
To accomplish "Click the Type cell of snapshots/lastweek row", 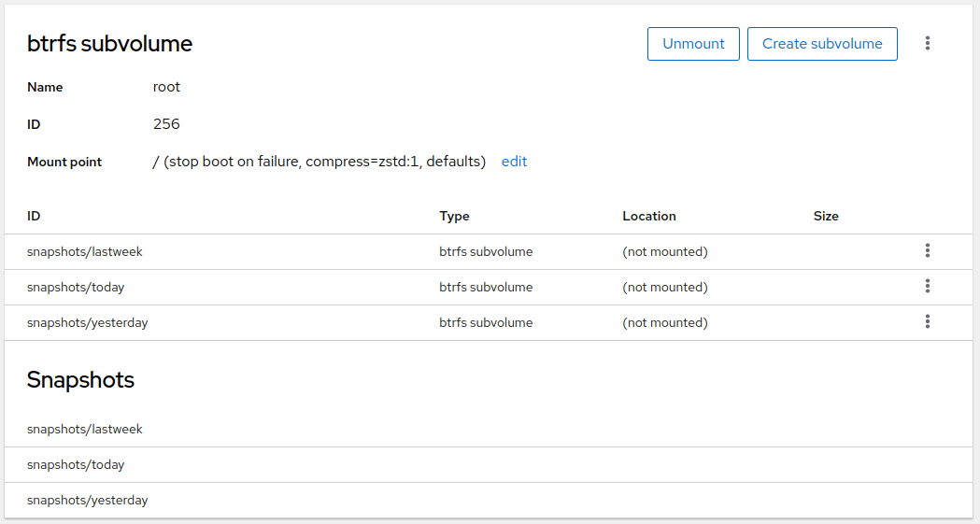I will coord(486,251).
